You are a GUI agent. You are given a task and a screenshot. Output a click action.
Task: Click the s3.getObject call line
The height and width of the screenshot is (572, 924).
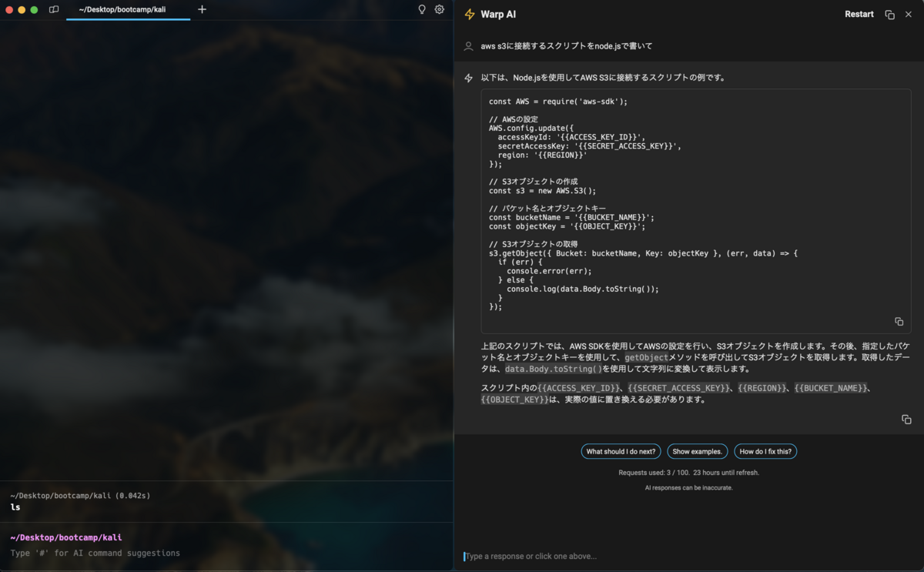(x=644, y=253)
